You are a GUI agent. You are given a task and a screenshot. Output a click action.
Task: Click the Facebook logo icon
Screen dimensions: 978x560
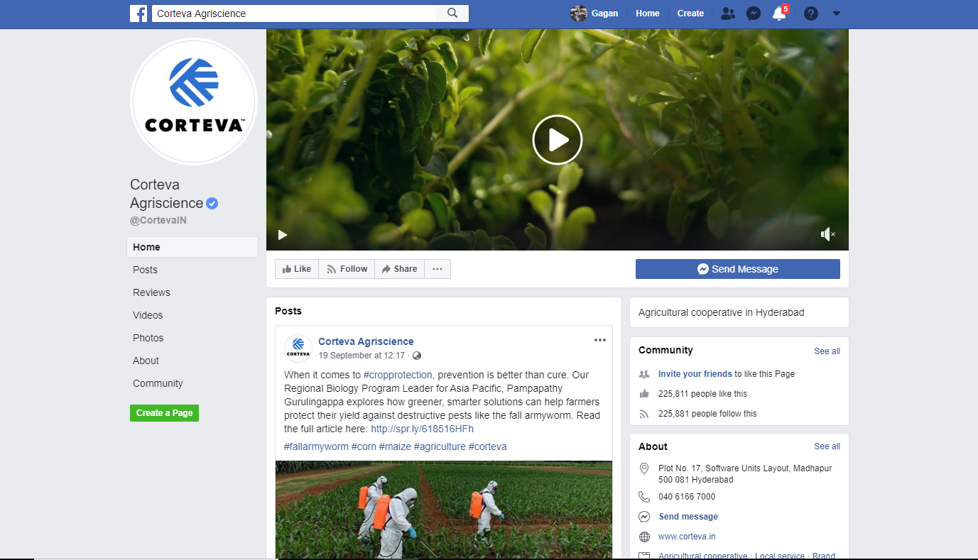click(138, 13)
